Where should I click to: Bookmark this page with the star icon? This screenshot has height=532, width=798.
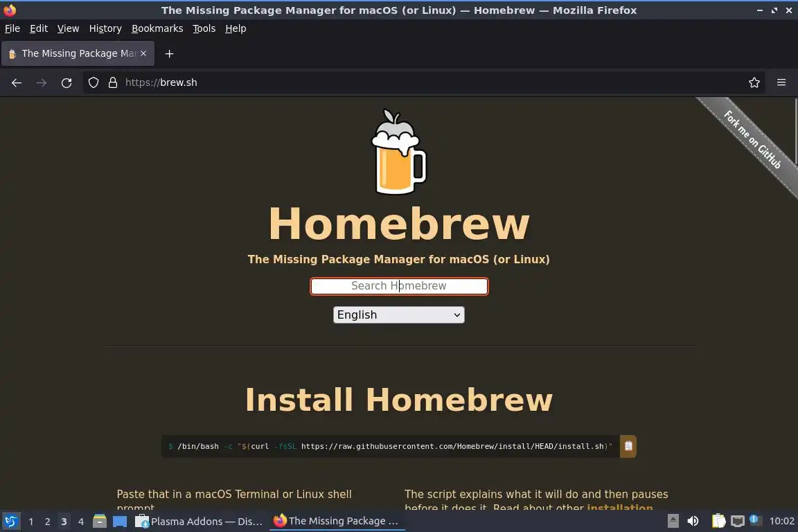754,82
